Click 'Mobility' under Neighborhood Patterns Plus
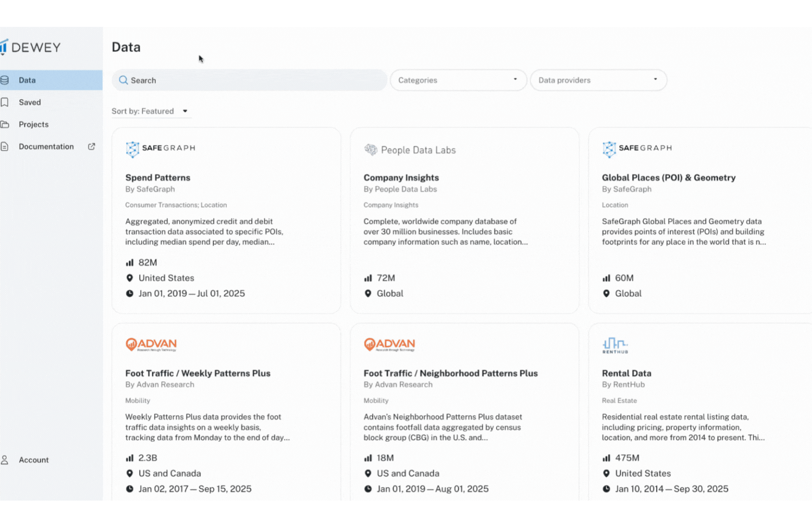 pyautogui.click(x=376, y=400)
